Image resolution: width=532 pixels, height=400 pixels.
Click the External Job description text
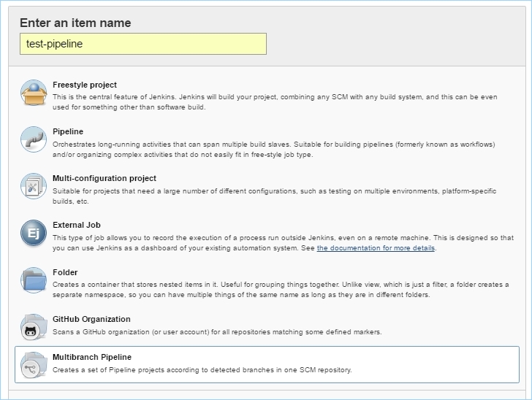(x=283, y=243)
